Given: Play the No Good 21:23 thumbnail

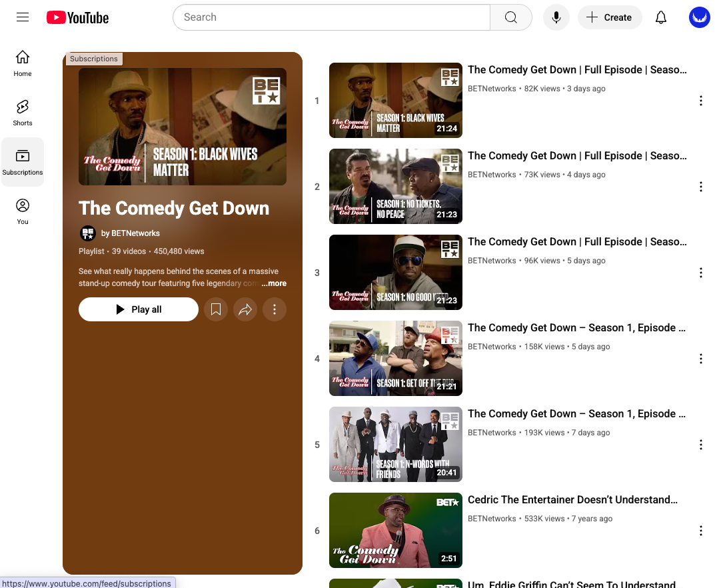Looking at the screenshot, I should click(x=396, y=272).
